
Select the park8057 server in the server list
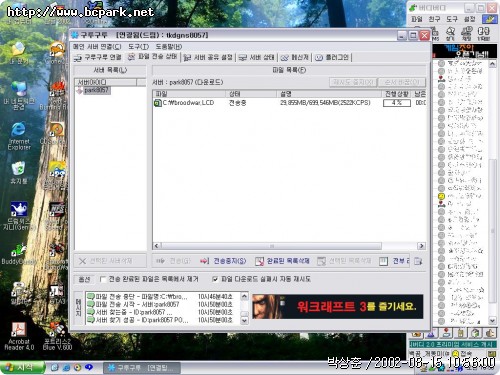click(x=96, y=90)
